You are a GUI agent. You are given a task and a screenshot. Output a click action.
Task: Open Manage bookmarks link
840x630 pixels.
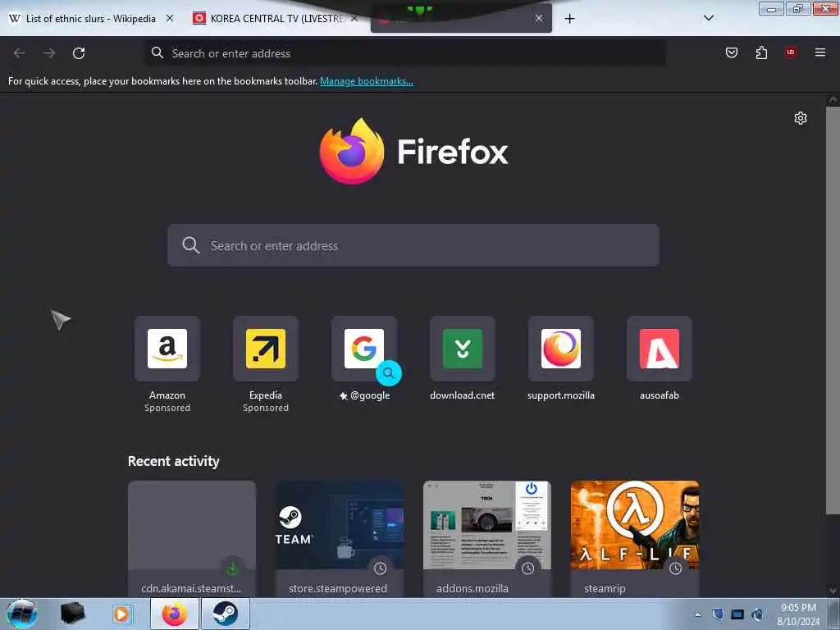point(367,81)
